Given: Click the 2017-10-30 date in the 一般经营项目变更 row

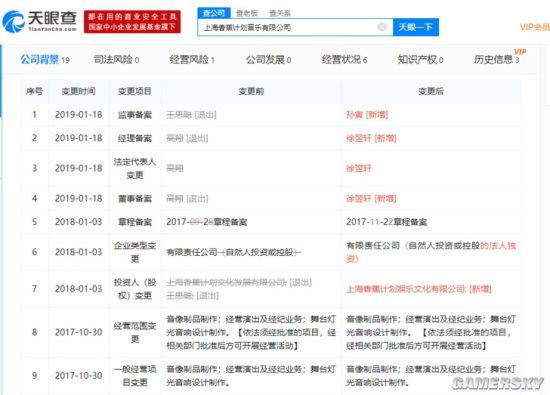Looking at the screenshot, I should click(79, 376).
